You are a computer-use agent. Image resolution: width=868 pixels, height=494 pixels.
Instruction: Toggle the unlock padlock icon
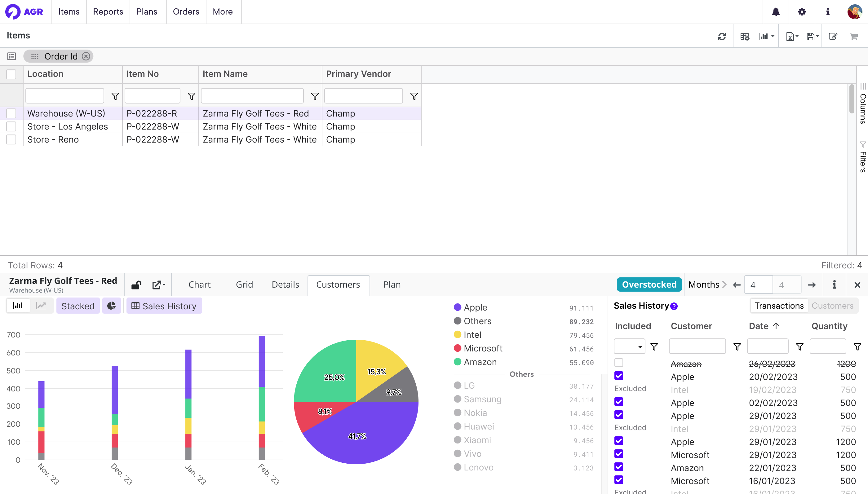point(136,285)
